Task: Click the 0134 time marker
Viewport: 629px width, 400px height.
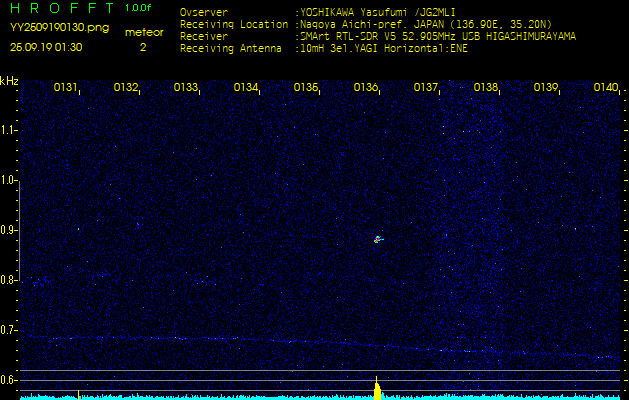Action: pos(245,87)
